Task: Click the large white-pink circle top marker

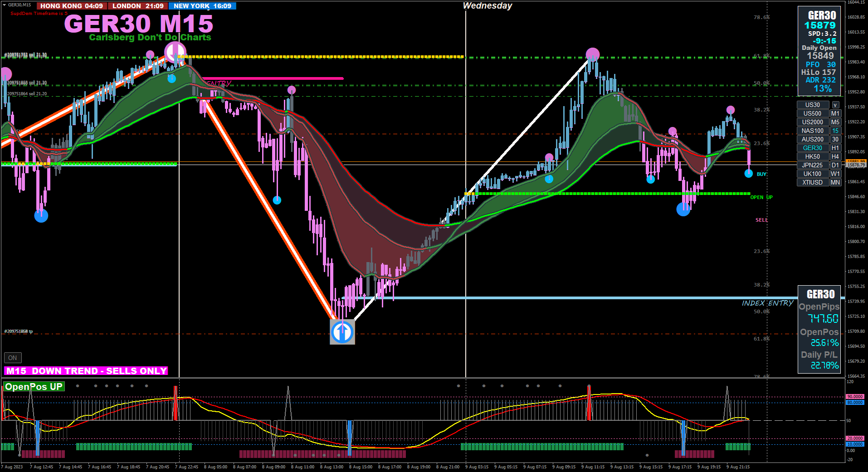Action: click(175, 52)
